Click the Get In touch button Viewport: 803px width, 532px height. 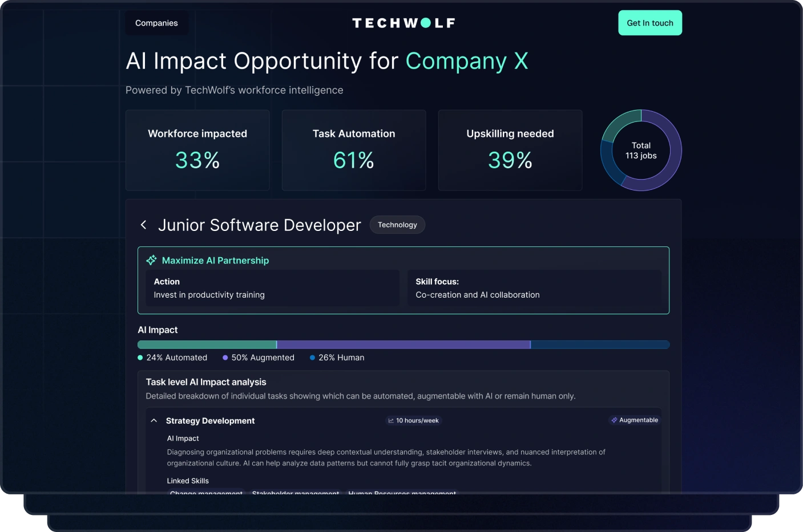click(650, 23)
